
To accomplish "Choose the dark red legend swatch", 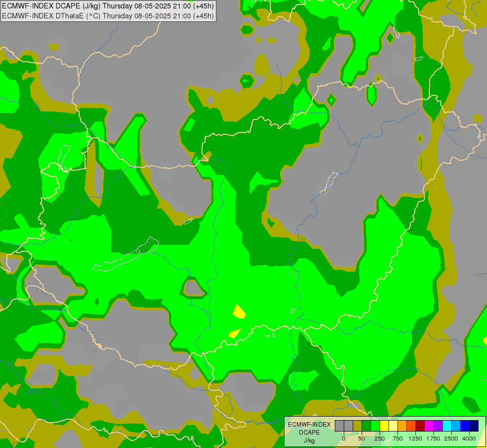I will click(x=420, y=426).
